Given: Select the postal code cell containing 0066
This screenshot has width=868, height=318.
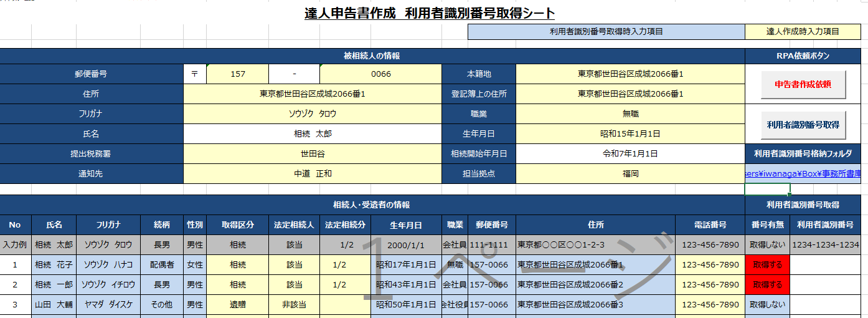Looking at the screenshot, I should [380, 74].
